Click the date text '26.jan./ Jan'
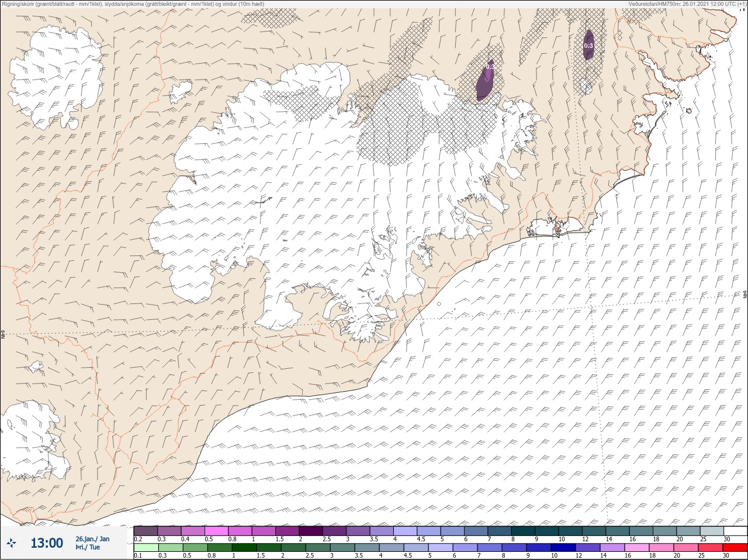Screen dimensions: 748x560 (x=92, y=539)
